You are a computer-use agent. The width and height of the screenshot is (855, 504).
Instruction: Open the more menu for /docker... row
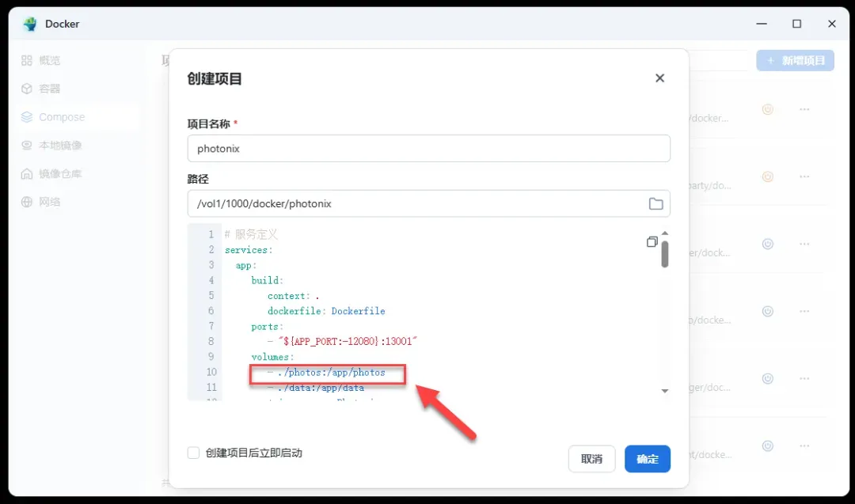click(x=804, y=109)
